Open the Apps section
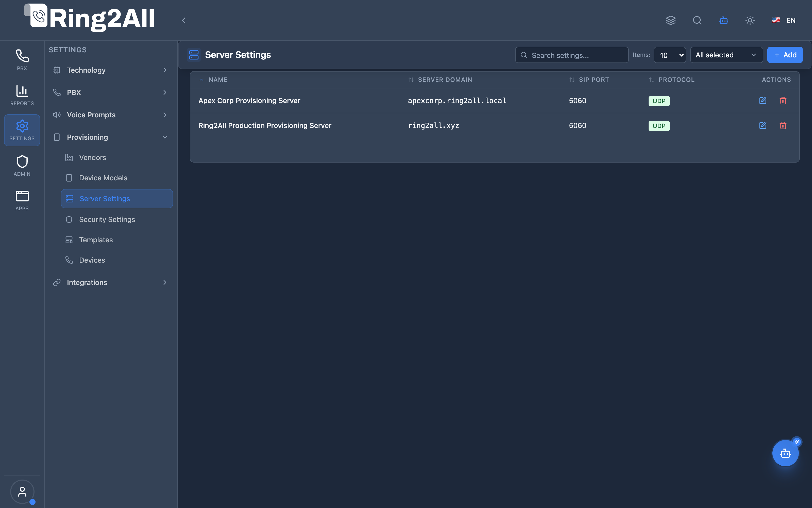812x508 pixels. tap(22, 201)
